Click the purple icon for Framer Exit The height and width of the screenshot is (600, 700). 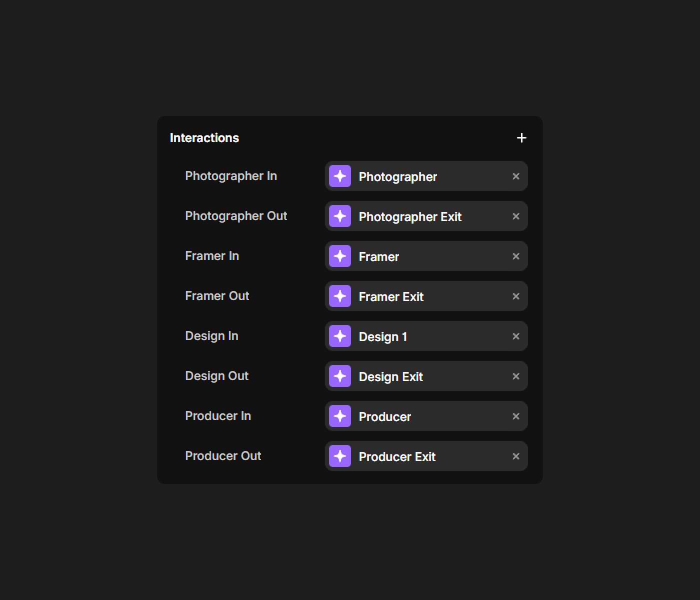tap(340, 296)
